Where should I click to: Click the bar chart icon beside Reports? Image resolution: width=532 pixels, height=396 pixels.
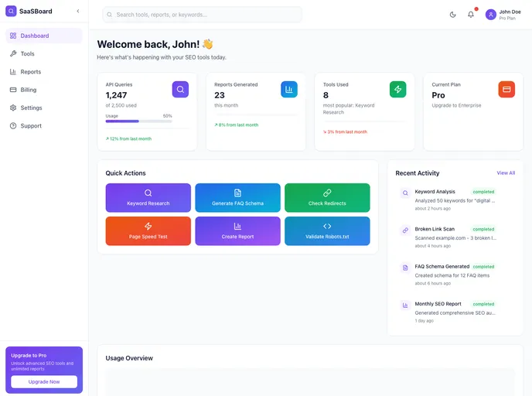pyautogui.click(x=13, y=72)
